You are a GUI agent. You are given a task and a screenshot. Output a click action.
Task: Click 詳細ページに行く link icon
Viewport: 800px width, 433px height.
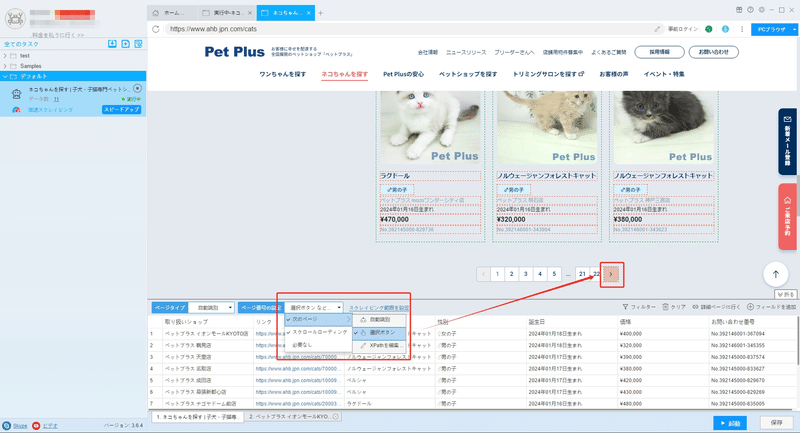tap(695, 307)
